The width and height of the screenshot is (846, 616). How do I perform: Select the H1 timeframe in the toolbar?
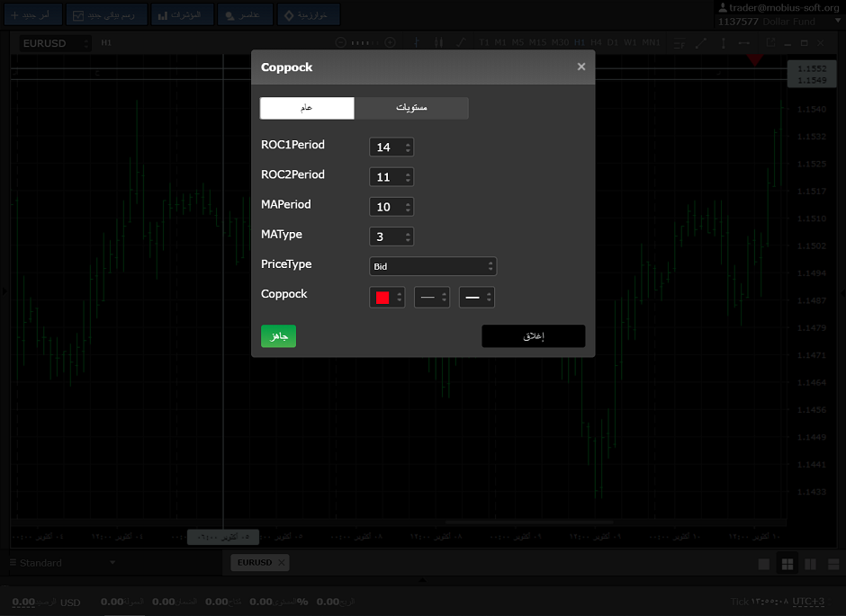(580, 42)
